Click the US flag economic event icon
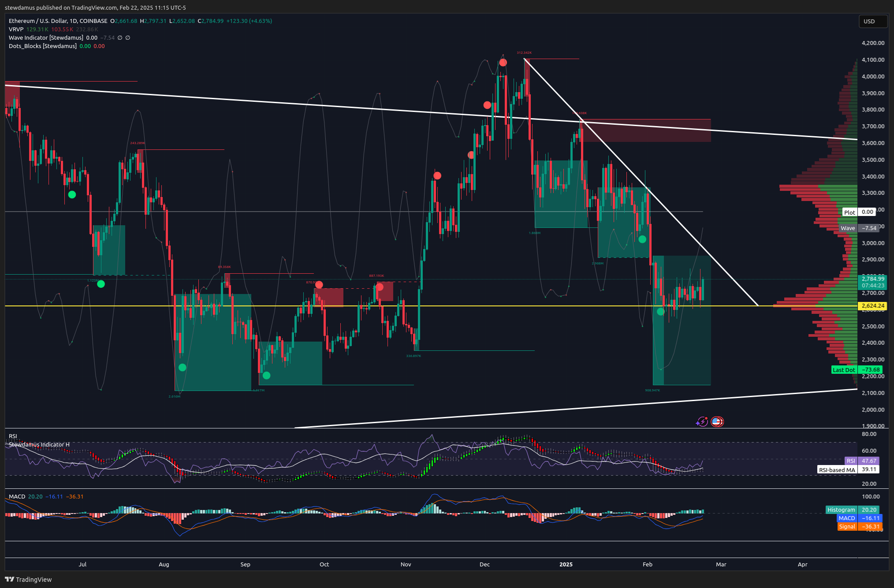894x588 pixels. tap(717, 422)
